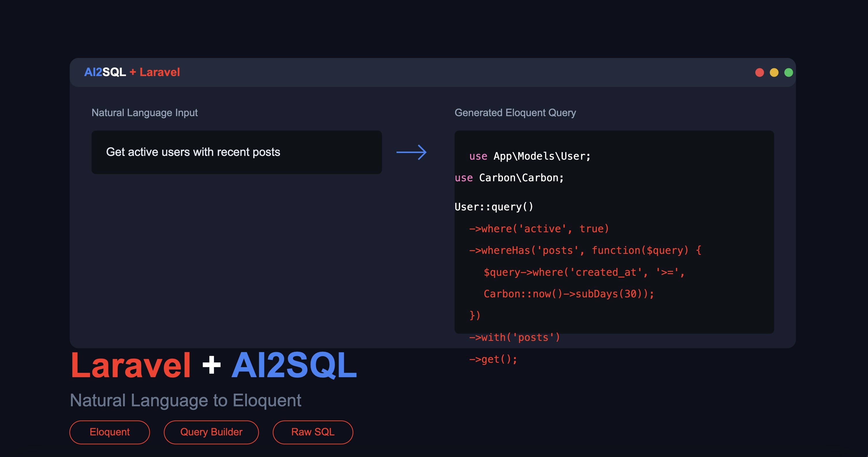Click the green window dot
This screenshot has height=457, width=868.
(x=788, y=72)
